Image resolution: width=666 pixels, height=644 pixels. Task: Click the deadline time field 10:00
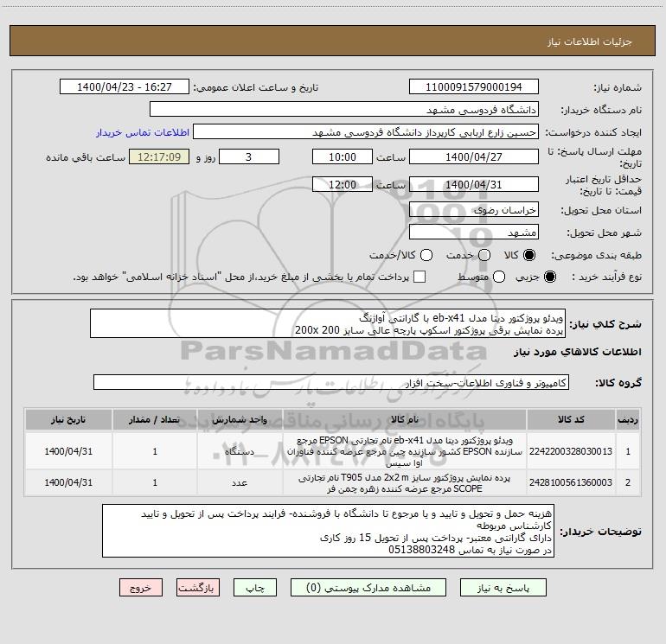tap(343, 156)
